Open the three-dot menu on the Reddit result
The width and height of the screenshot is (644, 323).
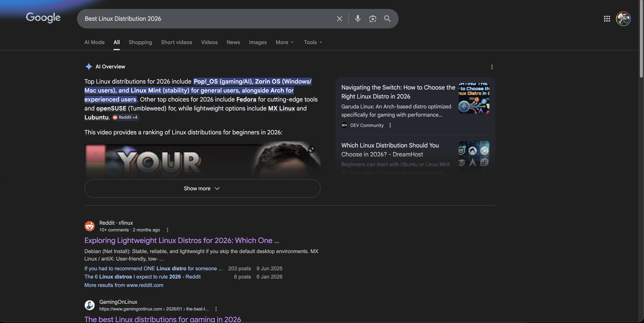167,230
